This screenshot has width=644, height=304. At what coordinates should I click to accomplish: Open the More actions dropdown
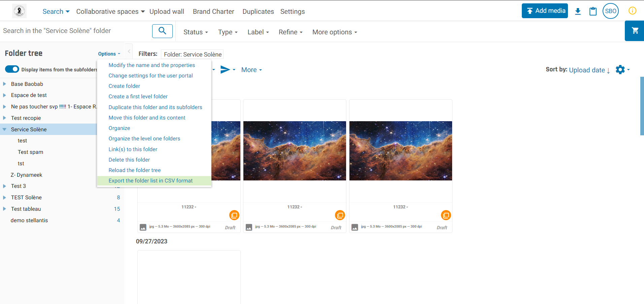[x=251, y=70]
